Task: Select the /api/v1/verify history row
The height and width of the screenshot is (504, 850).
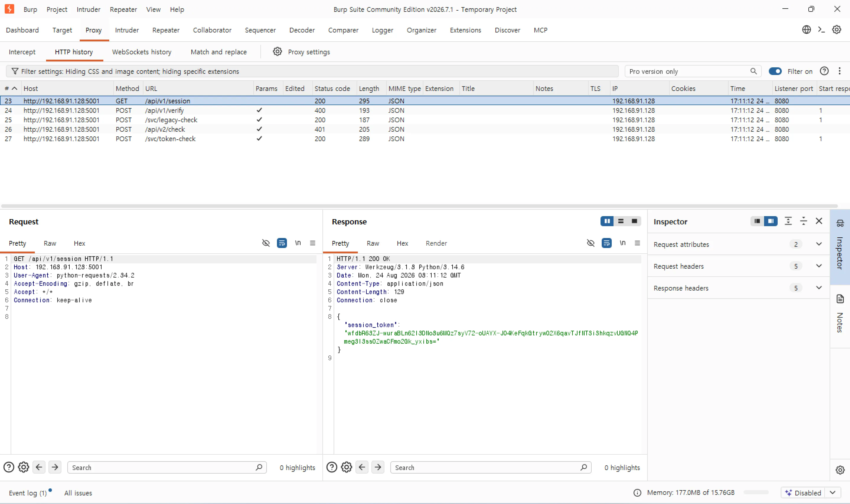Action: (425, 110)
